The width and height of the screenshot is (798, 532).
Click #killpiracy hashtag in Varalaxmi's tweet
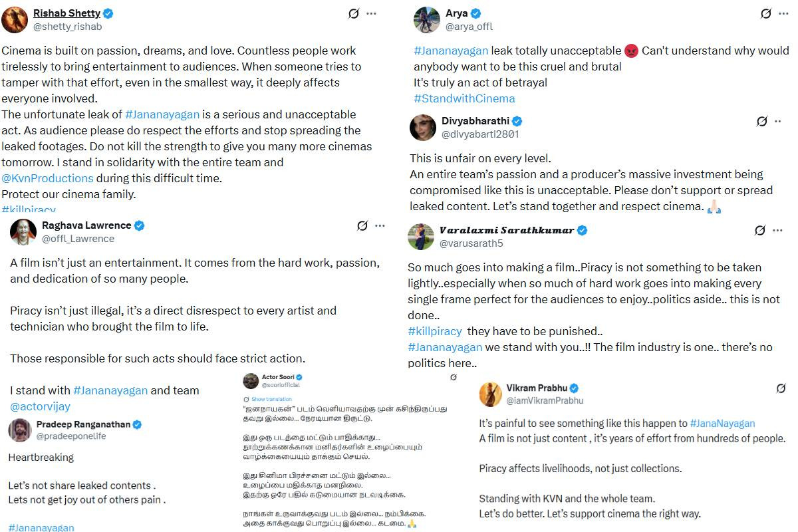pyautogui.click(x=434, y=331)
